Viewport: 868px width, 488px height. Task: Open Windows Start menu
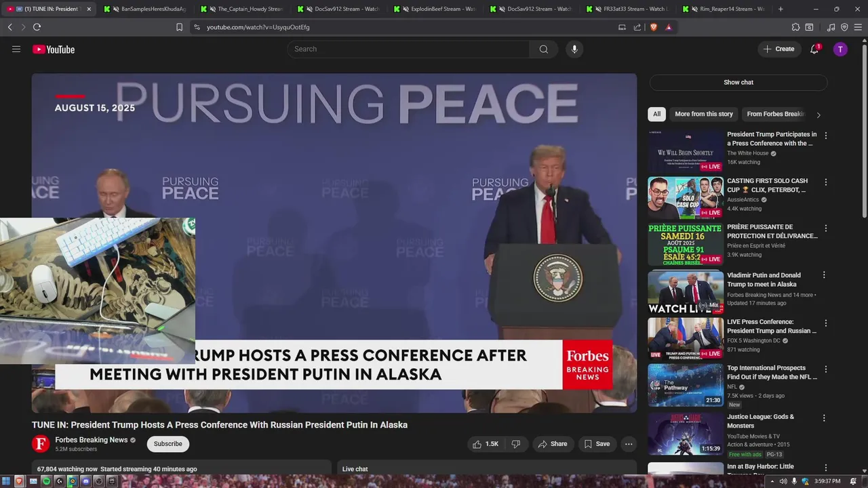(x=6, y=481)
